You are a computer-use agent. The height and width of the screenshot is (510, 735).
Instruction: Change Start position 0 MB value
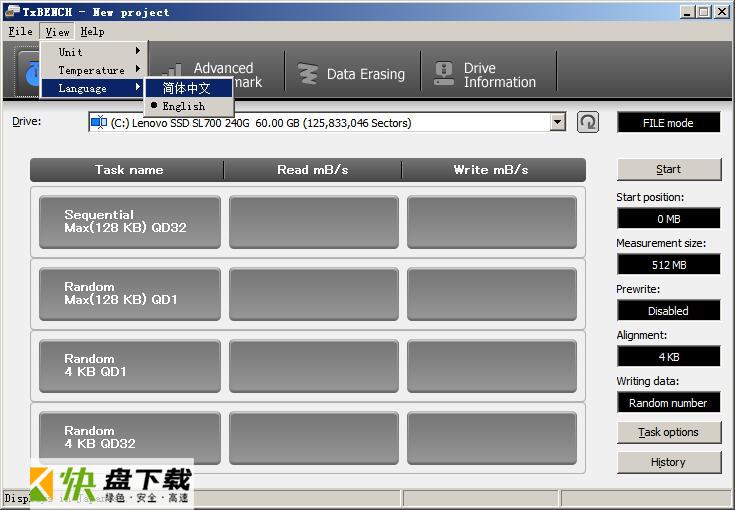coord(668,218)
